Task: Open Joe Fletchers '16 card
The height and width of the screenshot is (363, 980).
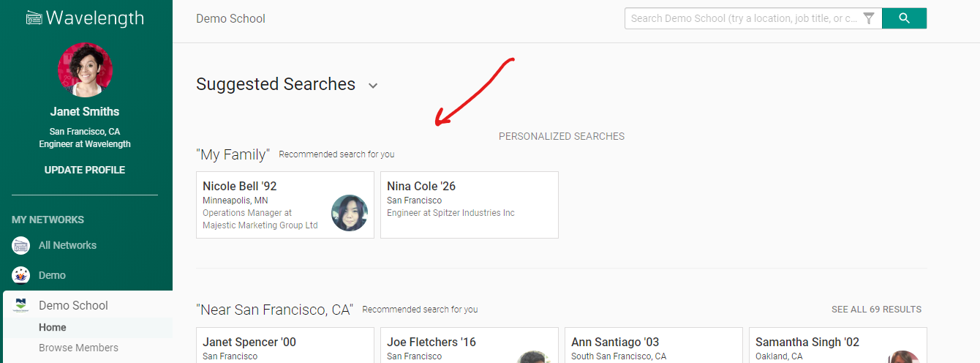Action: [470, 345]
